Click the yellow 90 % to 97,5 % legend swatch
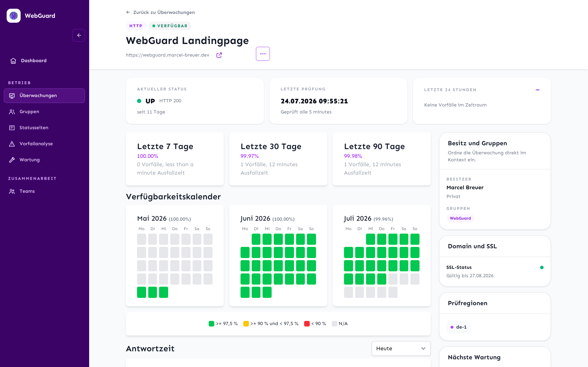Image resolution: width=588 pixels, height=367 pixels. pos(246,324)
